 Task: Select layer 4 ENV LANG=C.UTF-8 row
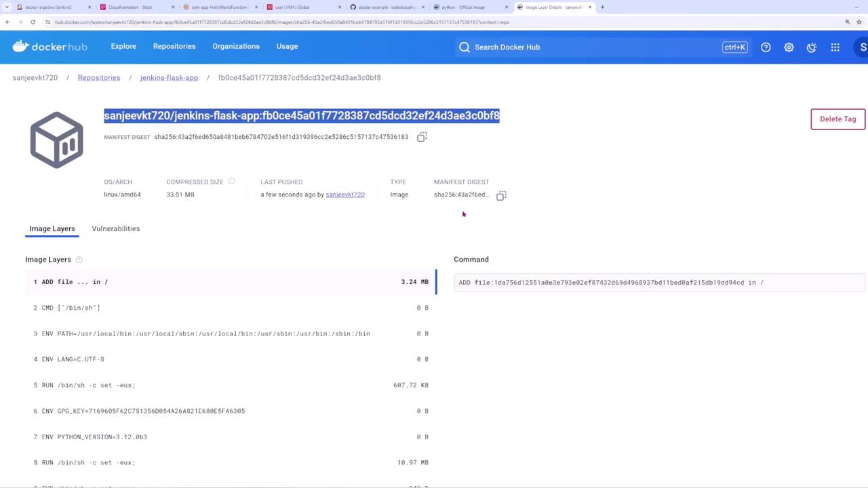point(231,359)
